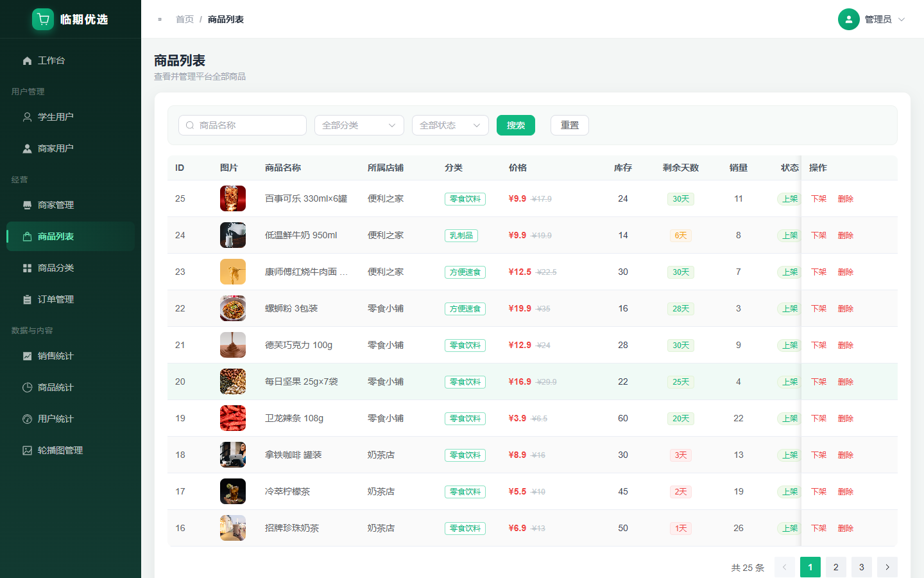924x578 pixels.
Task: Click the gauge icon beside 用户统计
Action: (27, 419)
